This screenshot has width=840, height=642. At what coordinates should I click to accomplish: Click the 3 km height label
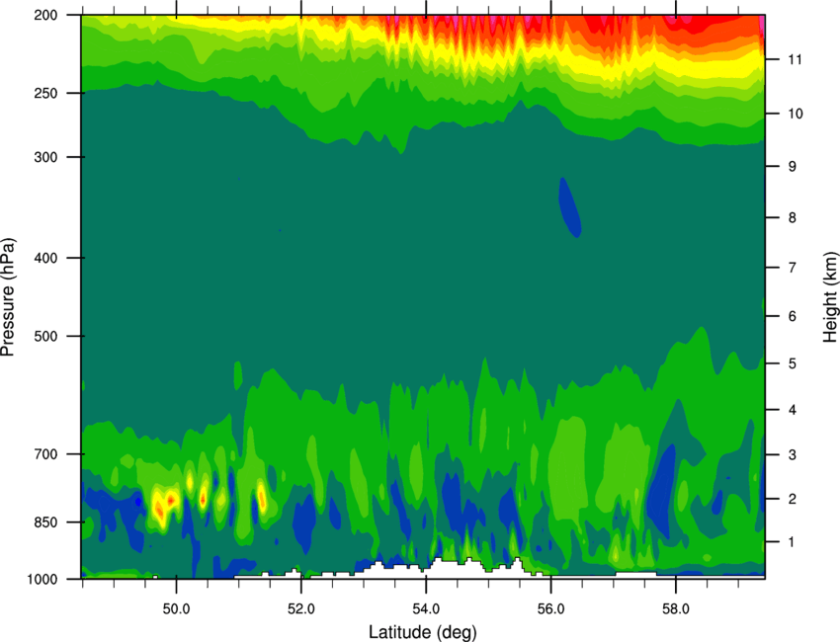(793, 454)
